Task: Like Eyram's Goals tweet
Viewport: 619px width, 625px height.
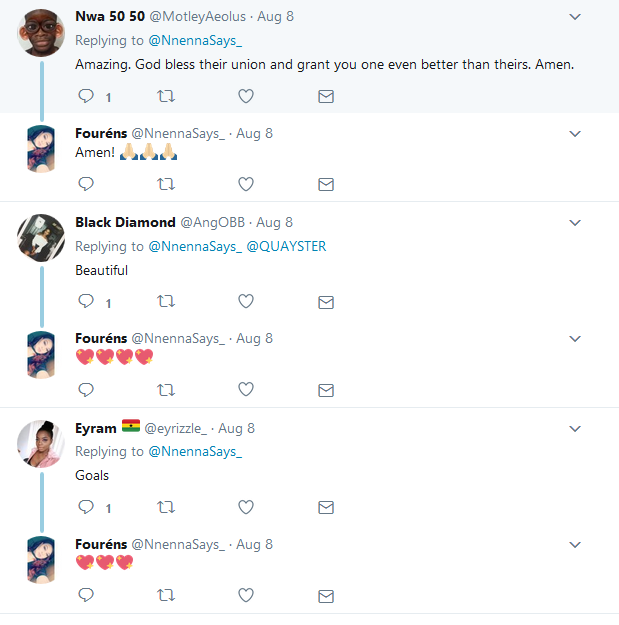Action: click(x=246, y=508)
